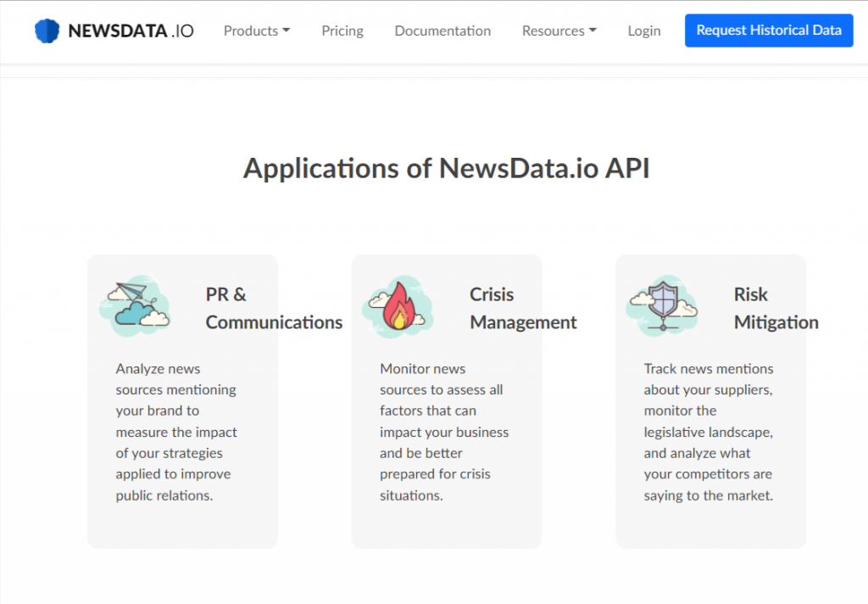Click the flame Crisis Management icon
Screen dimensions: 868x604
tap(398, 306)
